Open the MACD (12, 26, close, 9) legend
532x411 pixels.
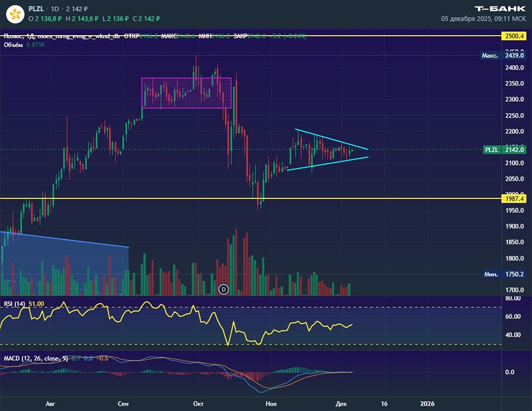pyautogui.click(x=56, y=358)
